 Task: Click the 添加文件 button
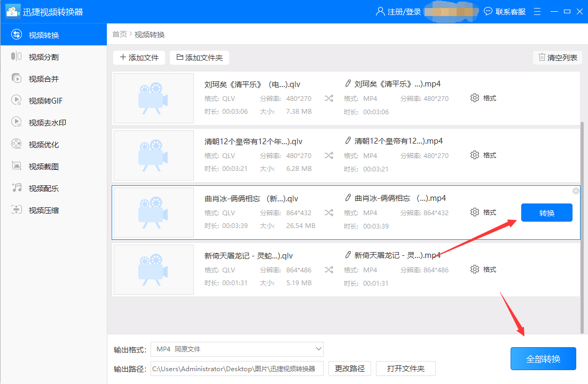[x=139, y=57]
